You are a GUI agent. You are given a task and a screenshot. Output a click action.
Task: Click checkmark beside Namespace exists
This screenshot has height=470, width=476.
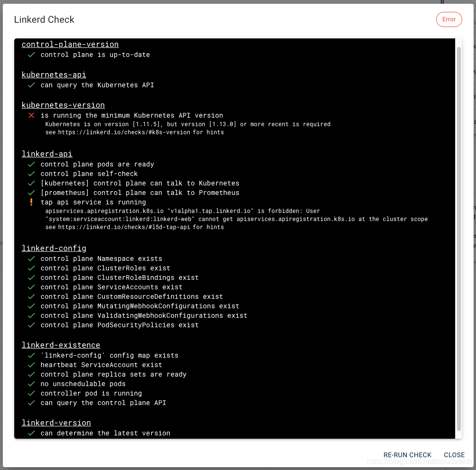point(31,259)
